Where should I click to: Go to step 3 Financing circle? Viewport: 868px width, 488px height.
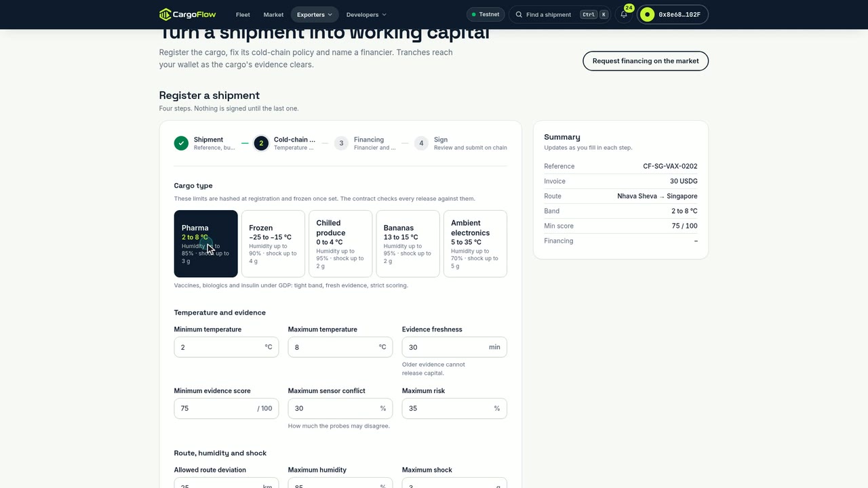point(341,143)
